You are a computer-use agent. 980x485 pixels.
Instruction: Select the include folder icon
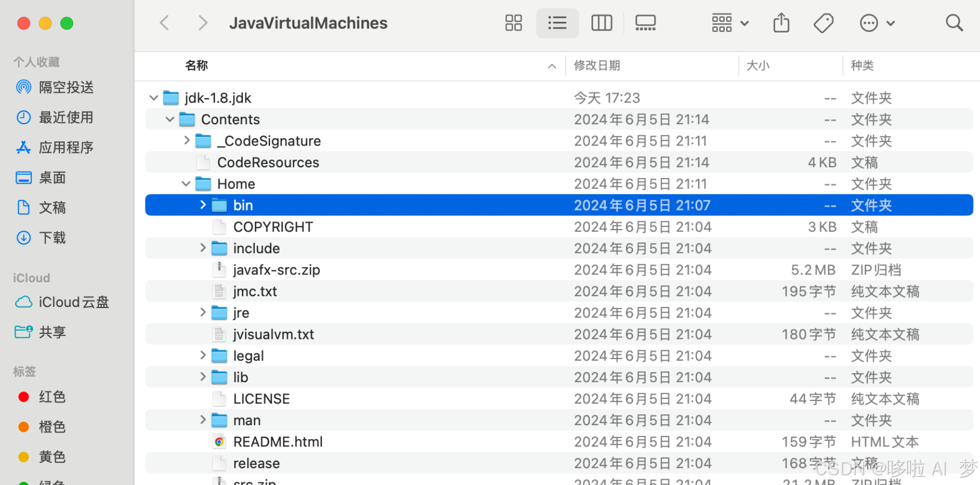[x=219, y=248]
